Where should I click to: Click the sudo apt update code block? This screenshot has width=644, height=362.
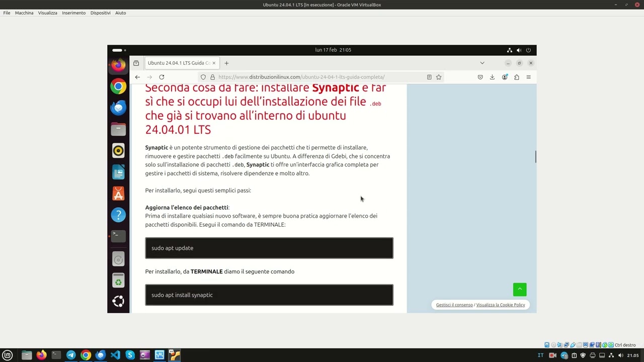point(269,248)
